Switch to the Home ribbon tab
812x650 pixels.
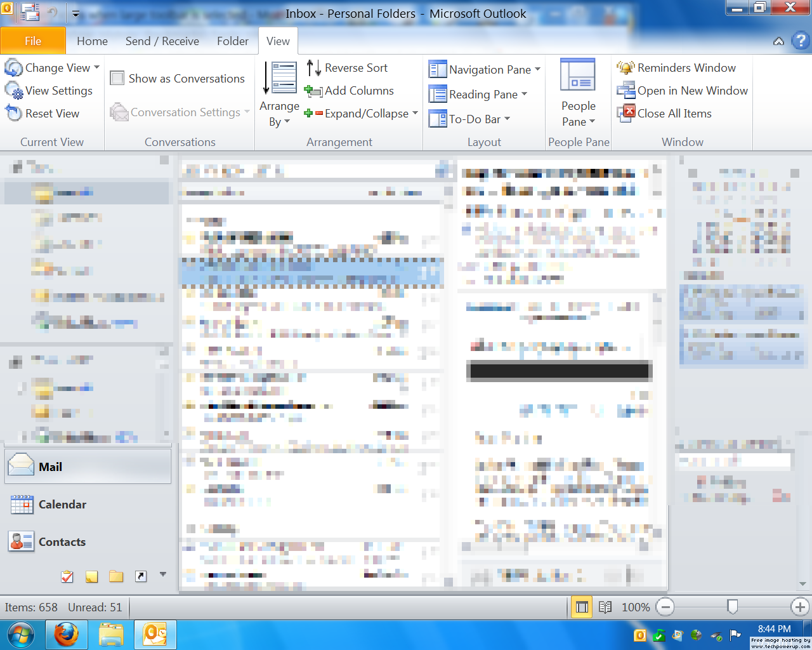92,41
